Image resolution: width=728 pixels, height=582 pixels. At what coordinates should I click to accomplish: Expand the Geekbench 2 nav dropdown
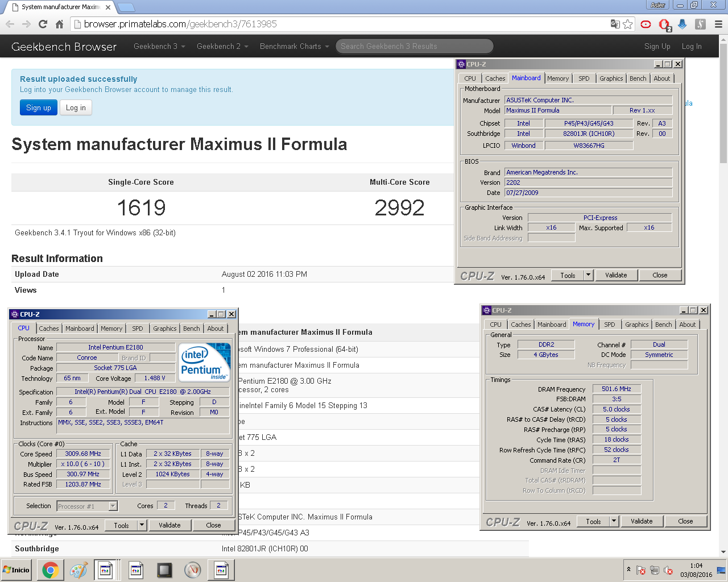[x=222, y=46]
